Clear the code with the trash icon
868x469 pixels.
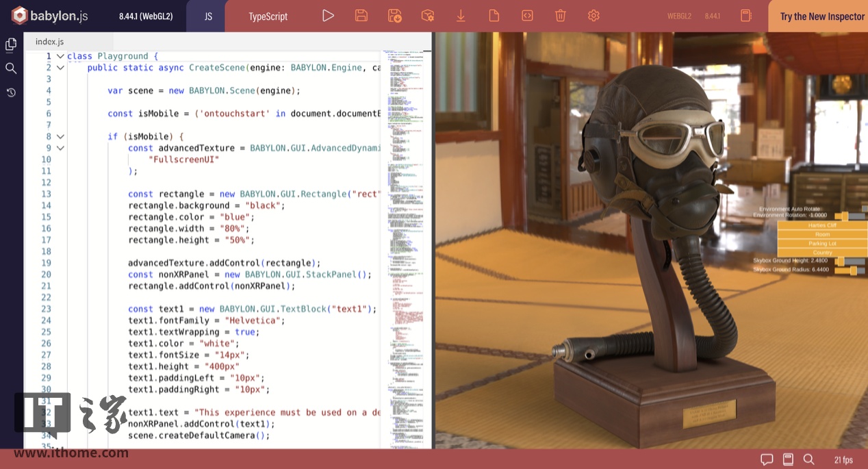(560, 16)
